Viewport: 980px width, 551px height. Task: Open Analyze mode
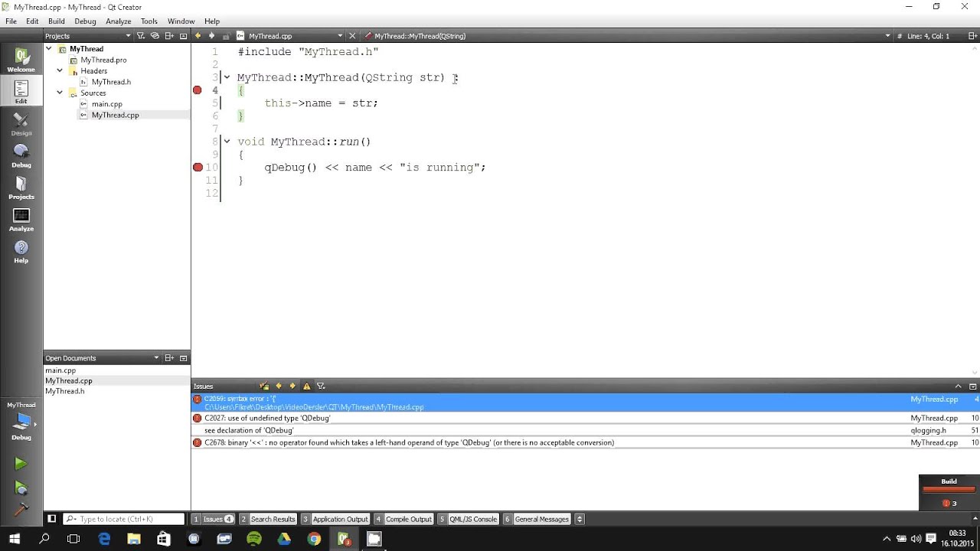(21, 220)
